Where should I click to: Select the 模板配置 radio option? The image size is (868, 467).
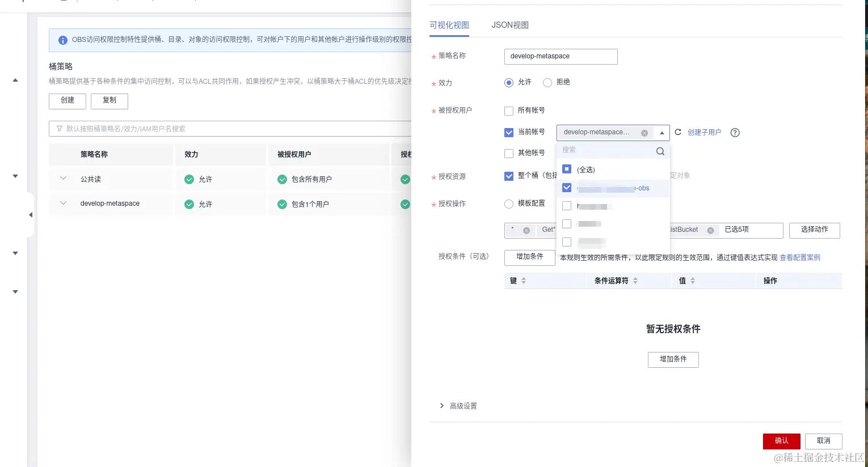(x=509, y=204)
